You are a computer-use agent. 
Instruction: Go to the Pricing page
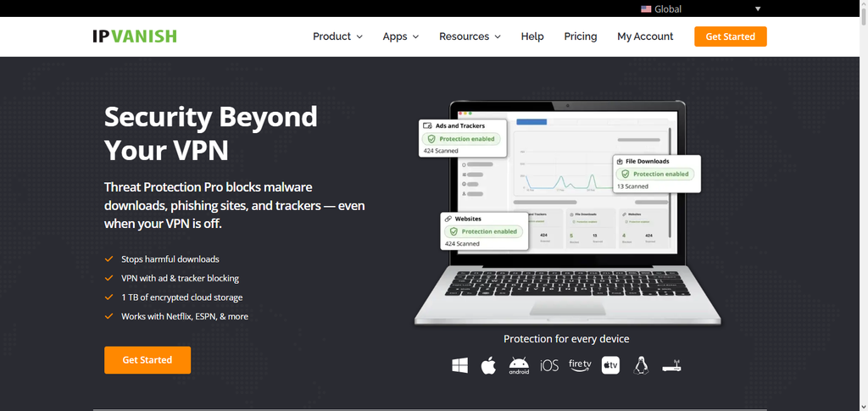point(580,36)
